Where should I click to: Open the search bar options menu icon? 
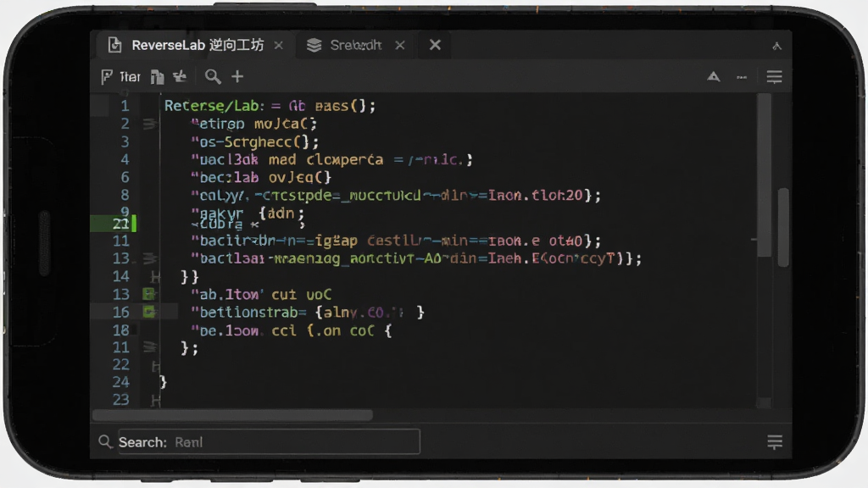(775, 442)
